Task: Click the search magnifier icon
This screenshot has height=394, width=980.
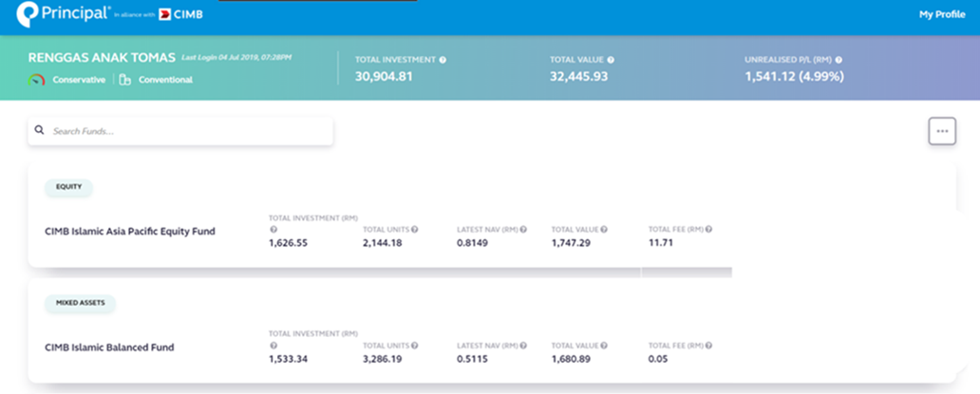Action: 39,130
